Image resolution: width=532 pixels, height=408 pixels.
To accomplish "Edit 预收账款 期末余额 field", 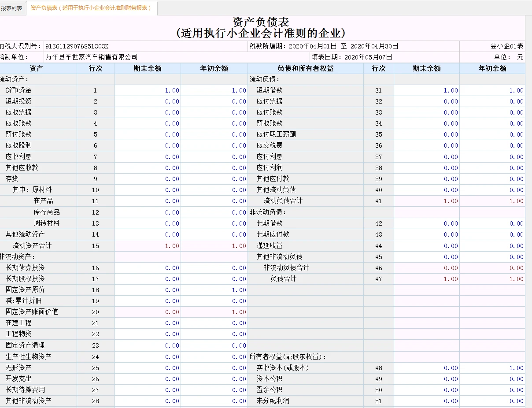I will tap(427, 123).
